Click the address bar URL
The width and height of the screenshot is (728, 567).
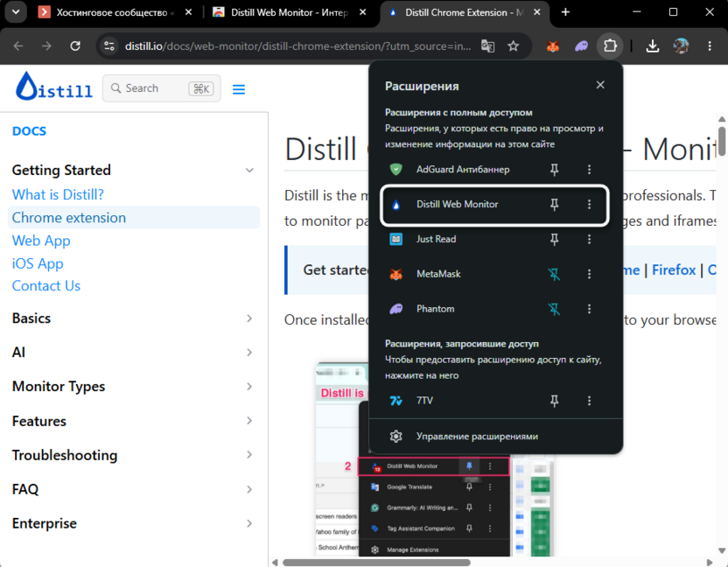pyautogui.click(x=297, y=46)
